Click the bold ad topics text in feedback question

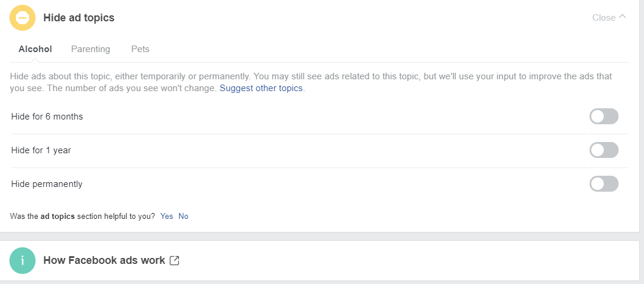pyautogui.click(x=57, y=217)
